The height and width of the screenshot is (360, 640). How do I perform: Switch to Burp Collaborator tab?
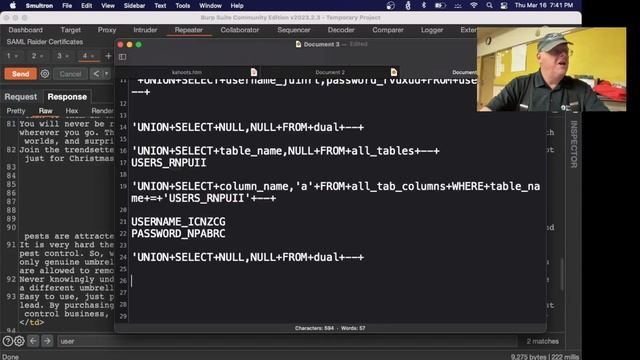[240, 30]
